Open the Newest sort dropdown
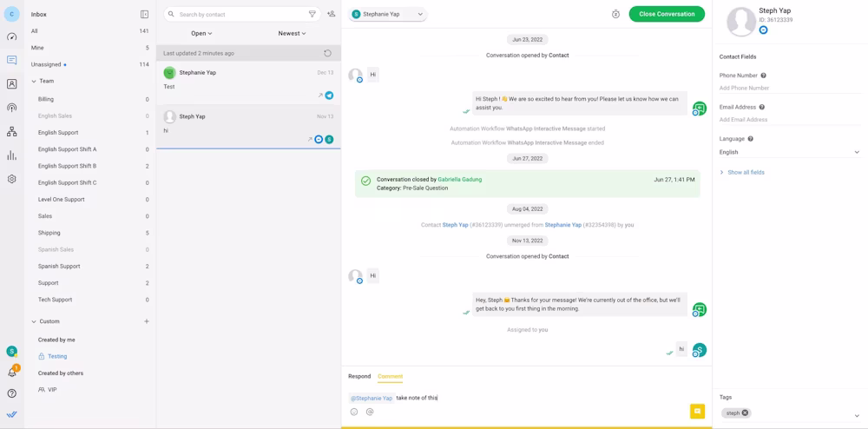 pyautogui.click(x=292, y=33)
